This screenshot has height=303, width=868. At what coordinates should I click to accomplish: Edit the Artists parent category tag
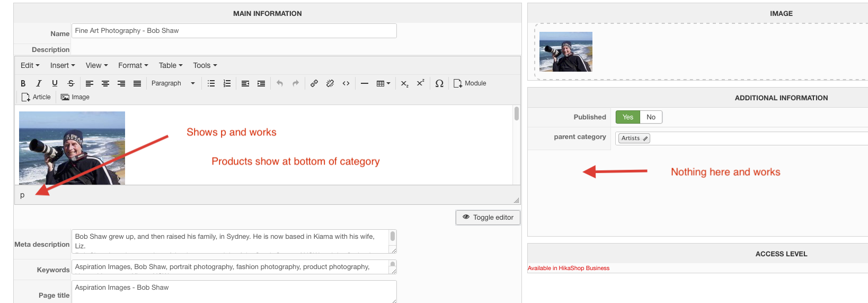tap(634, 138)
